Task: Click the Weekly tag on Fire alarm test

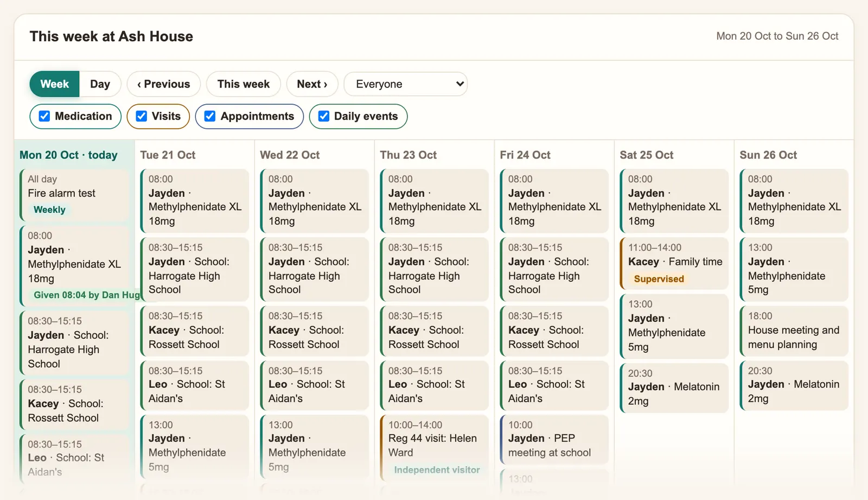Action: tap(49, 210)
